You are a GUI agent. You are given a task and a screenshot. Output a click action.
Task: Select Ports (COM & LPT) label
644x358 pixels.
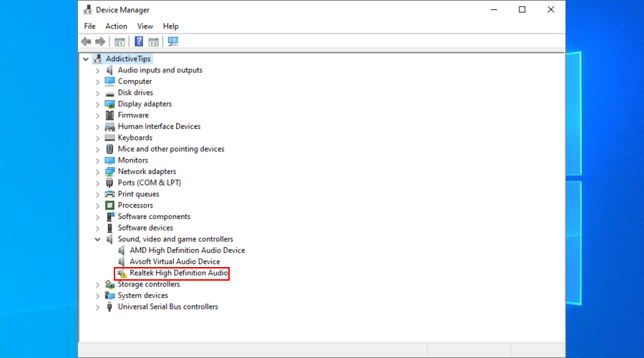tap(149, 183)
